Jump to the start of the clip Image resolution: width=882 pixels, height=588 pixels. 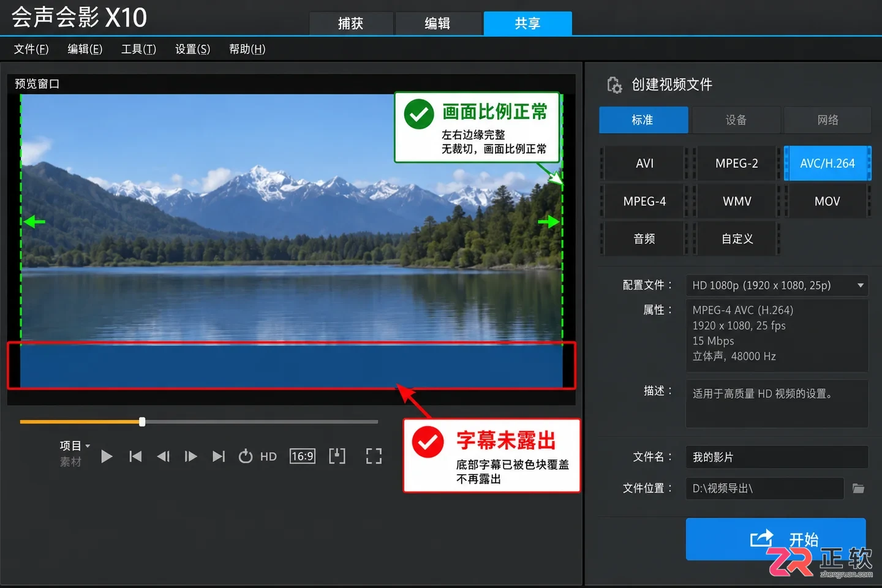click(135, 456)
